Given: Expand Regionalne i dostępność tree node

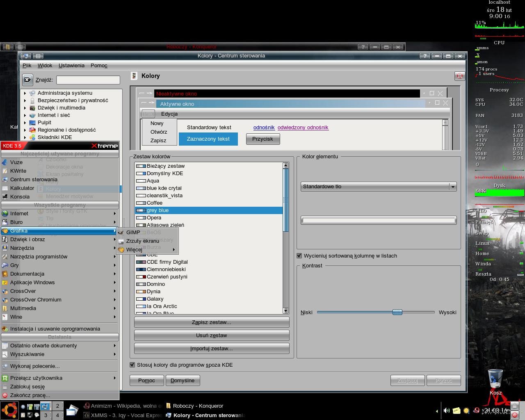Looking at the screenshot, I should tap(25, 130).
